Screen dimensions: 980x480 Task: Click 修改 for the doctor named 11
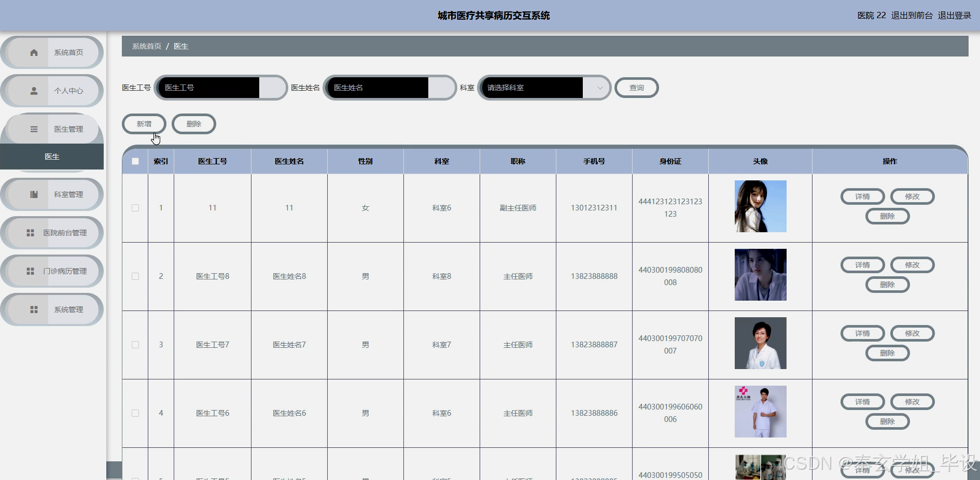click(x=913, y=196)
